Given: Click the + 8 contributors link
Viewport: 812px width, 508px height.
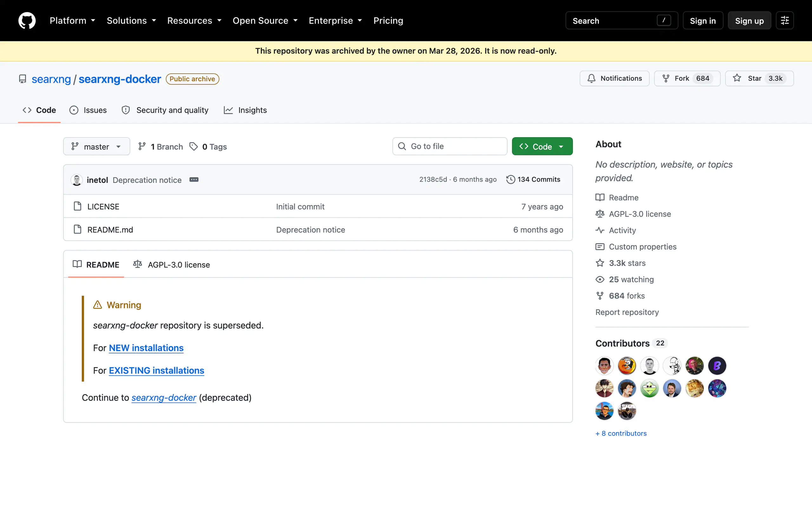Looking at the screenshot, I should click(x=621, y=433).
